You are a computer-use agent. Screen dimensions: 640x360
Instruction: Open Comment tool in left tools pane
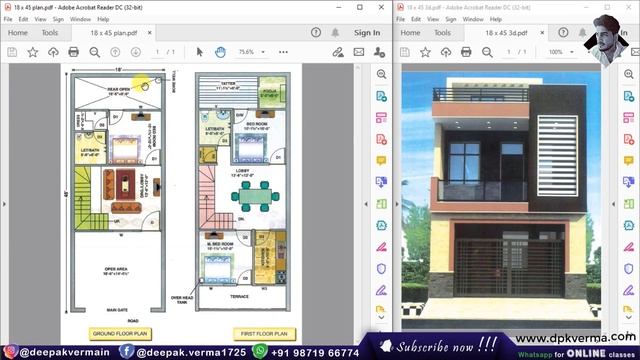(381, 161)
